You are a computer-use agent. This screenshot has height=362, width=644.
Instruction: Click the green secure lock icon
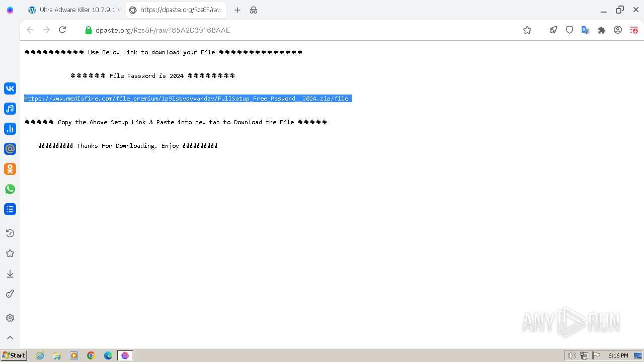89,30
